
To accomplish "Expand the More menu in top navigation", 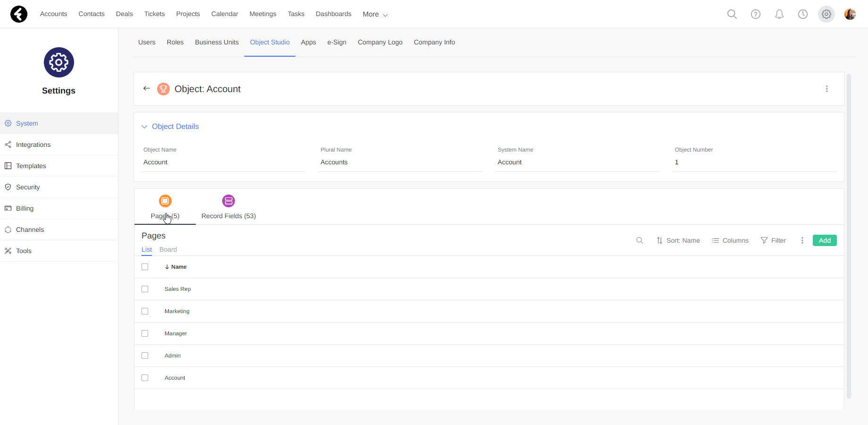I will (x=375, y=14).
